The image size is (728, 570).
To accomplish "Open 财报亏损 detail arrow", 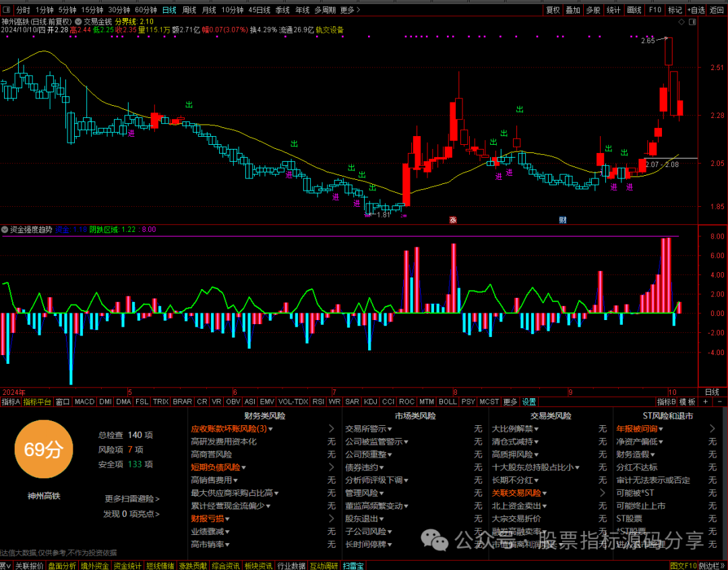I will click(332, 519).
